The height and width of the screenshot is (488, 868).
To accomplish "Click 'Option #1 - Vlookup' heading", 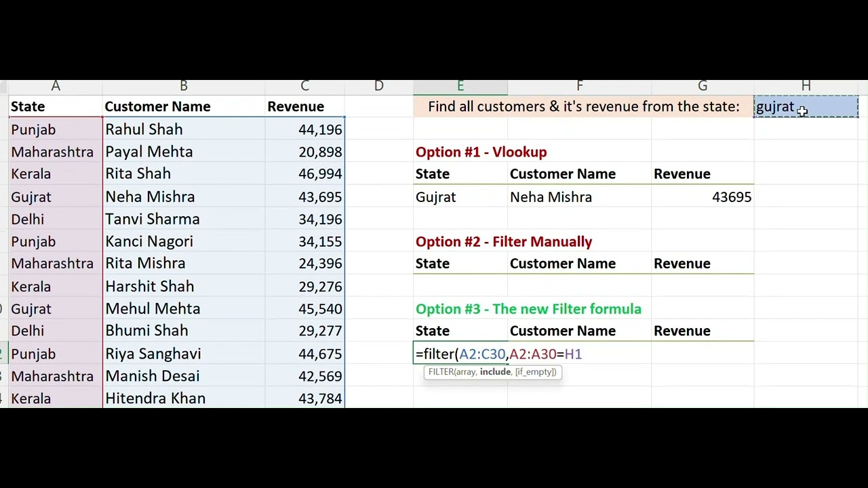I will pyautogui.click(x=481, y=152).
